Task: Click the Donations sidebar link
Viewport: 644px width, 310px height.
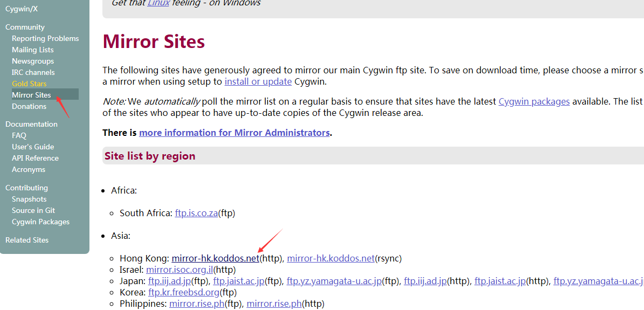Action: 29,106
